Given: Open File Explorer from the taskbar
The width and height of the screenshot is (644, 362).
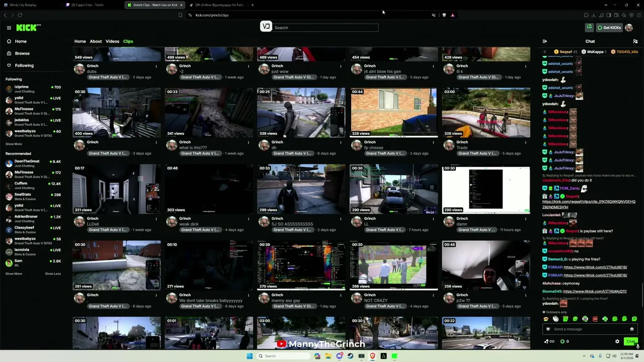Looking at the screenshot, I should tap(328, 356).
